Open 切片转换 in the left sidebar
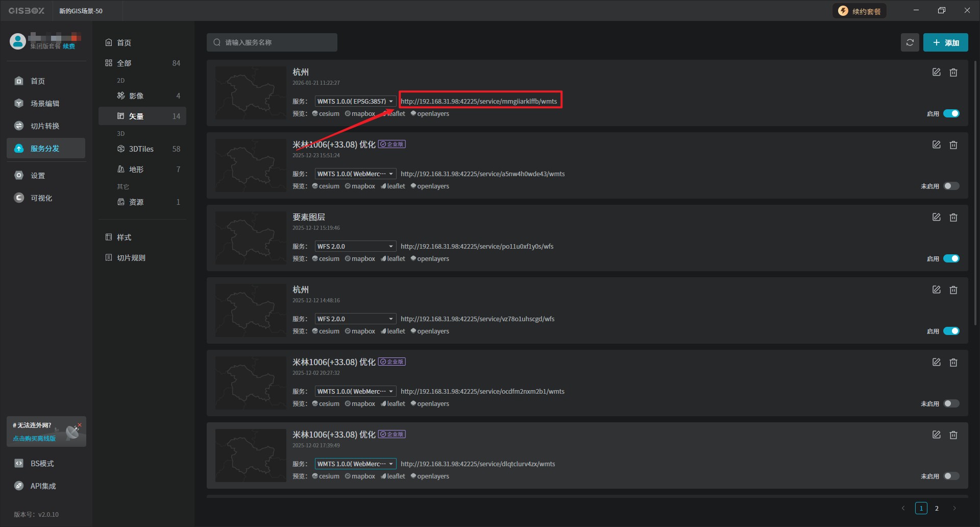This screenshot has width=980, height=527. tap(45, 126)
